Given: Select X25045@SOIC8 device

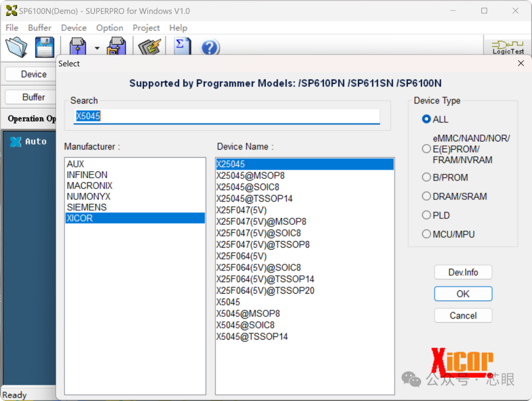Looking at the screenshot, I should 305,187.
